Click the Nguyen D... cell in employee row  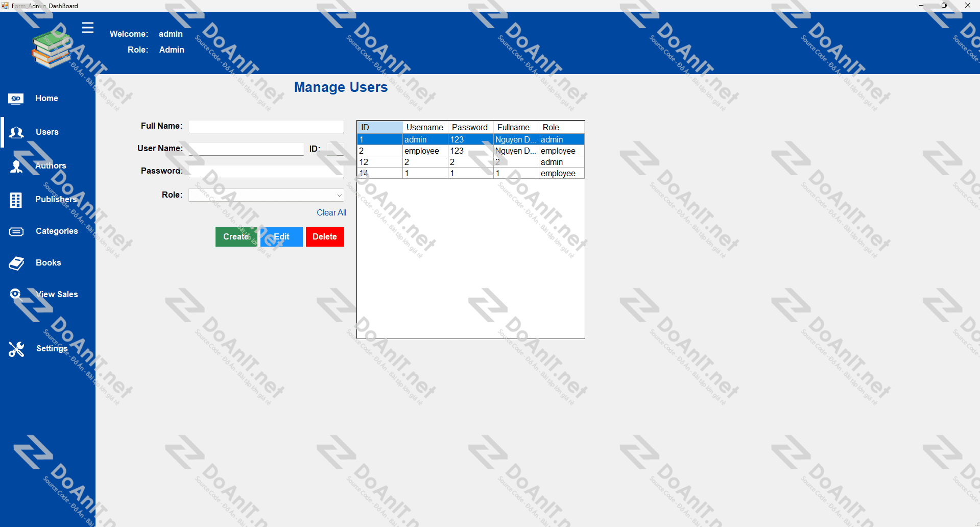(x=516, y=151)
